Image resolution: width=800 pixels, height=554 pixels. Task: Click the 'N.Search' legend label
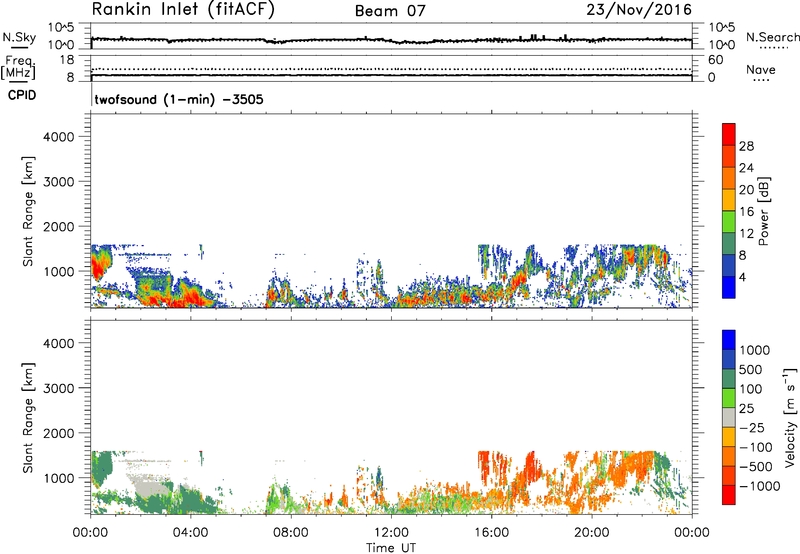pos(772,37)
